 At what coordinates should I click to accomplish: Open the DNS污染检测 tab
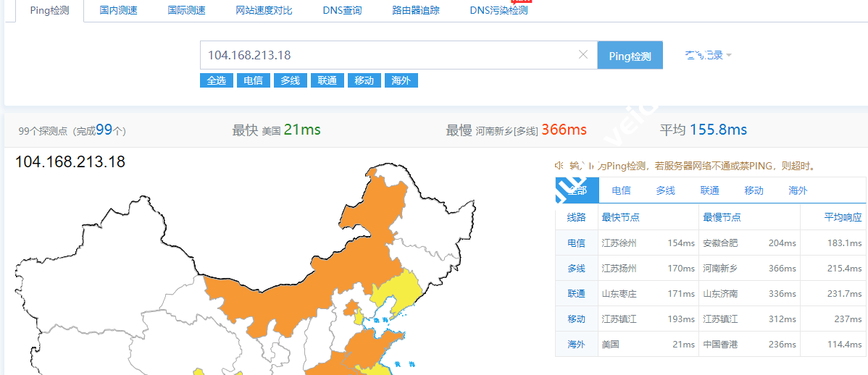click(x=498, y=11)
